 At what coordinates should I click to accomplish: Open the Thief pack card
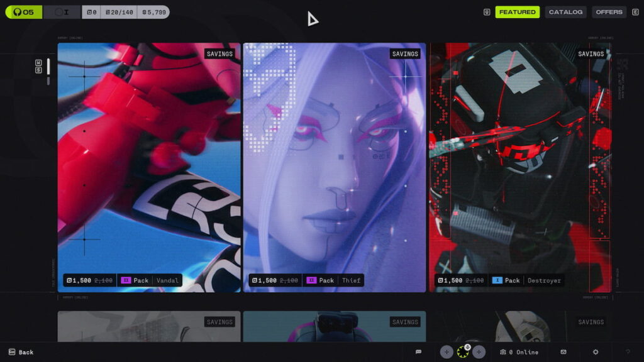coord(335,167)
